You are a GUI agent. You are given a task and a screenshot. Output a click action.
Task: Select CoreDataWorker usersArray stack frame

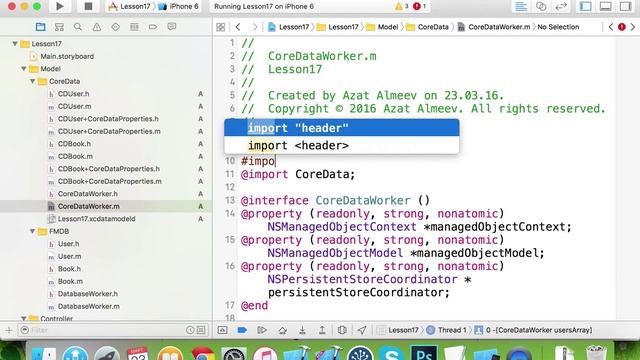[533, 330]
